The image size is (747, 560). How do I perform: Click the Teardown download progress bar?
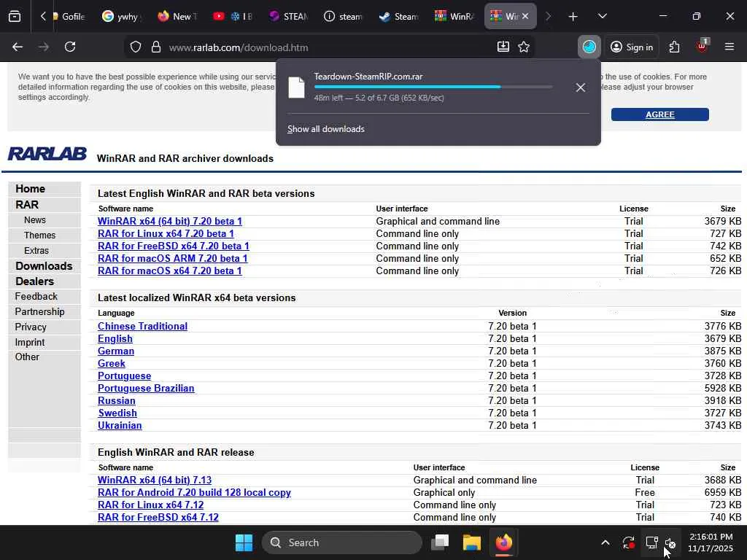coord(433,87)
